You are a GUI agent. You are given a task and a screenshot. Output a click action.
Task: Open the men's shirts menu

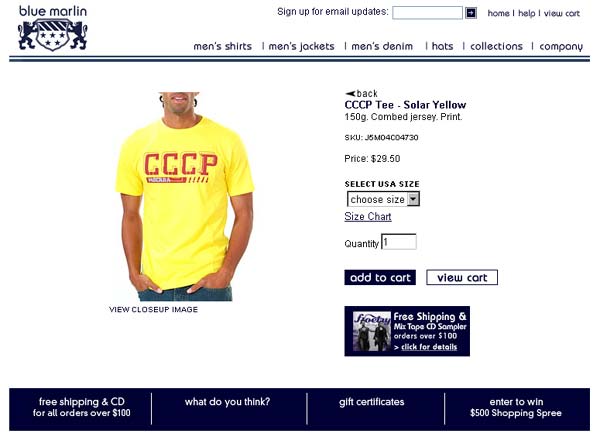[x=222, y=46]
